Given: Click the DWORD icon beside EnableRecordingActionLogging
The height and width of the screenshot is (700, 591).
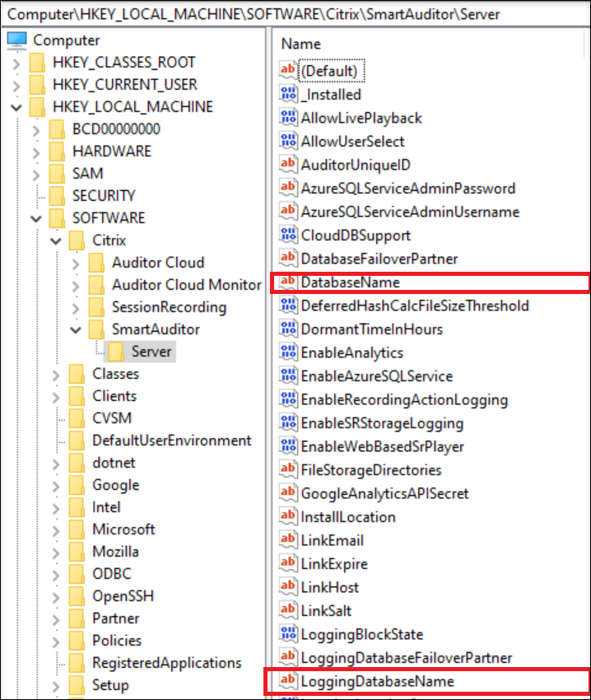Looking at the screenshot, I should 288,399.
